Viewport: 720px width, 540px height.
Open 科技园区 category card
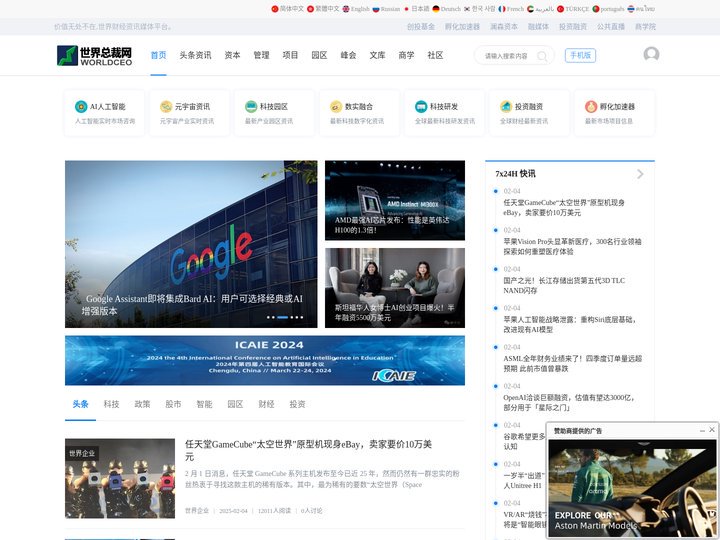pyautogui.click(x=274, y=113)
